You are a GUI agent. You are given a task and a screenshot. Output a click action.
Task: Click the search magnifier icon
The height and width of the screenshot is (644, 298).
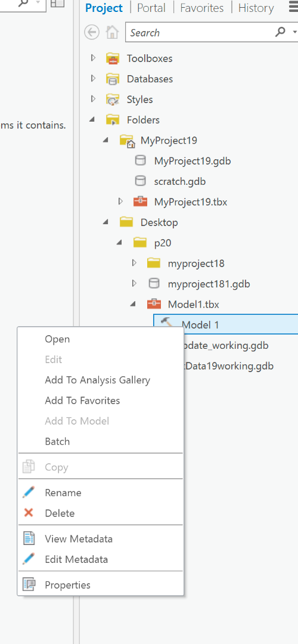click(x=280, y=32)
